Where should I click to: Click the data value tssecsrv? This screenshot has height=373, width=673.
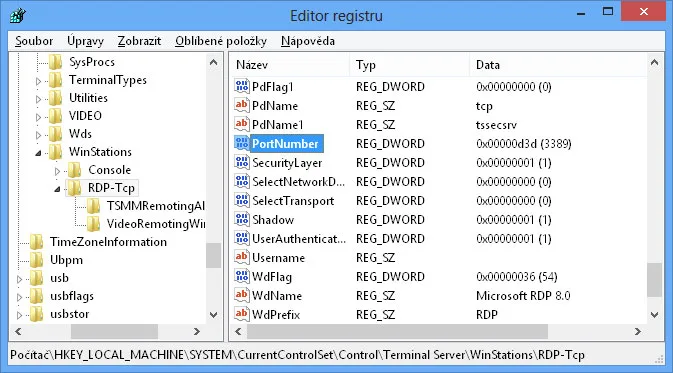[x=496, y=125]
